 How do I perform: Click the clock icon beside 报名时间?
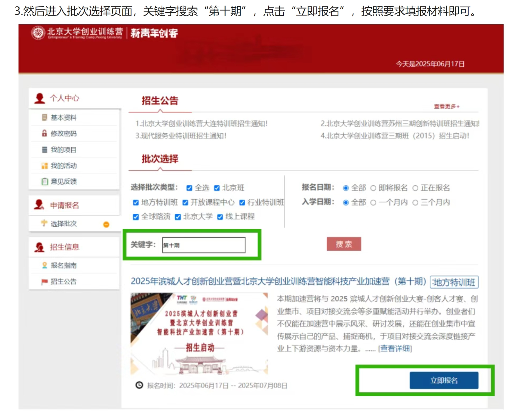(139, 385)
